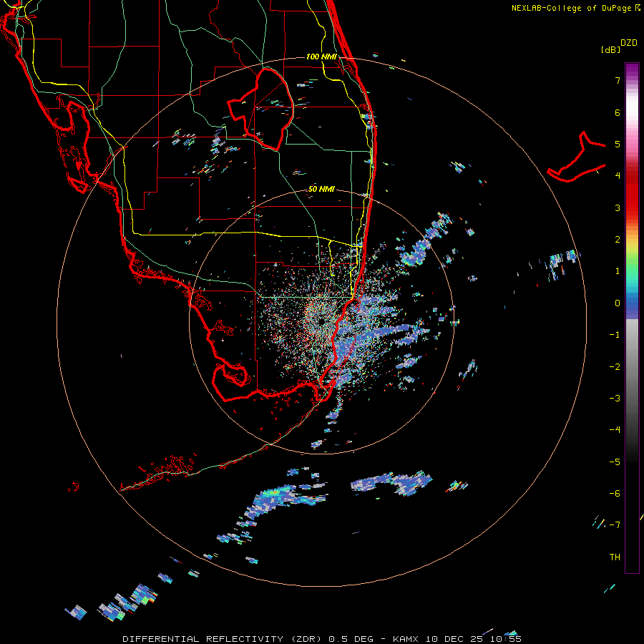Click the "KAMX" radar site identifier

pos(406,639)
